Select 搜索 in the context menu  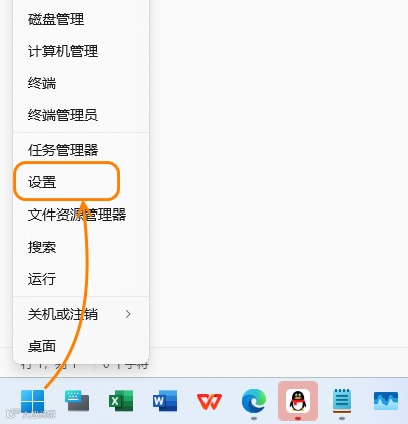click(81, 247)
